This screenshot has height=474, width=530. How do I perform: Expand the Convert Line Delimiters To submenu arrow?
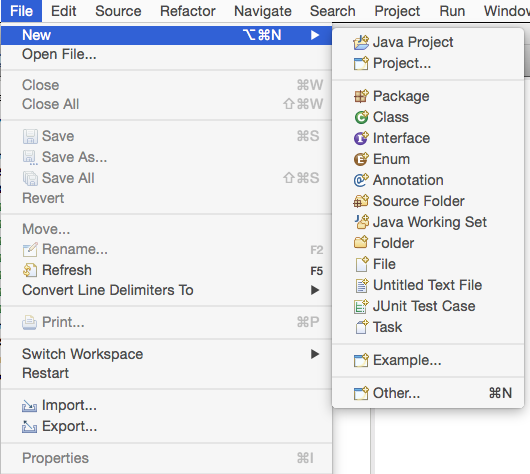pyautogui.click(x=315, y=290)
